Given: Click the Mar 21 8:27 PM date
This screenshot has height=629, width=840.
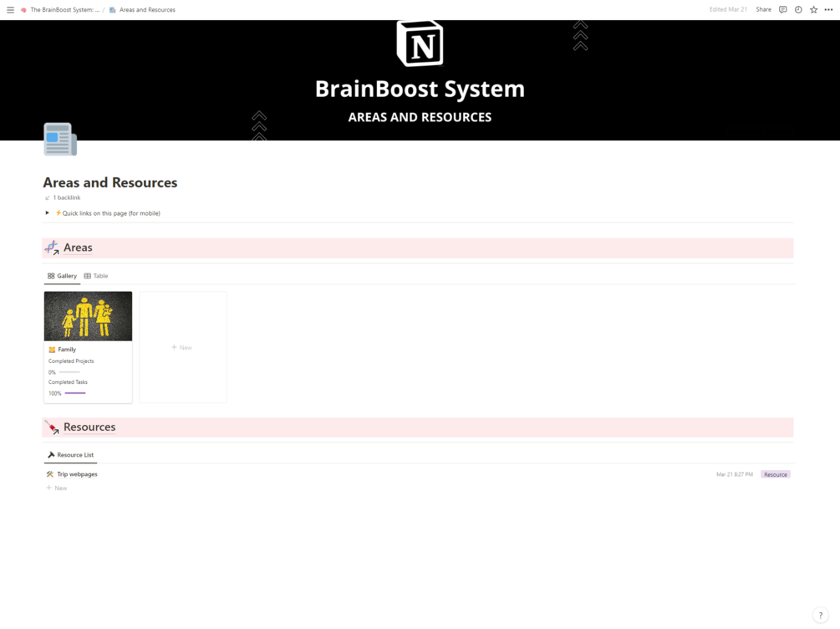Looking at the screenshot, I should [735, 474].
